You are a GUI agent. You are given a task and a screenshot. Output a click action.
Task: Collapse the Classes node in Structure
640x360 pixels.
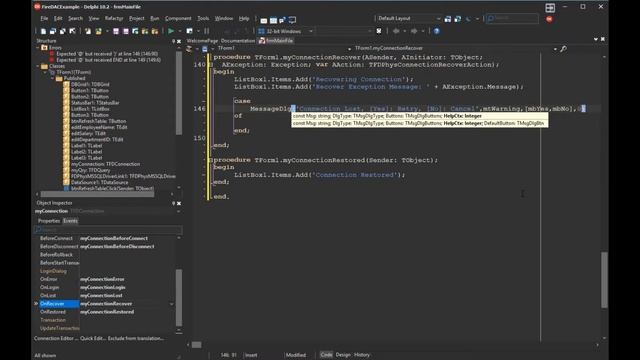coord(38,66)
